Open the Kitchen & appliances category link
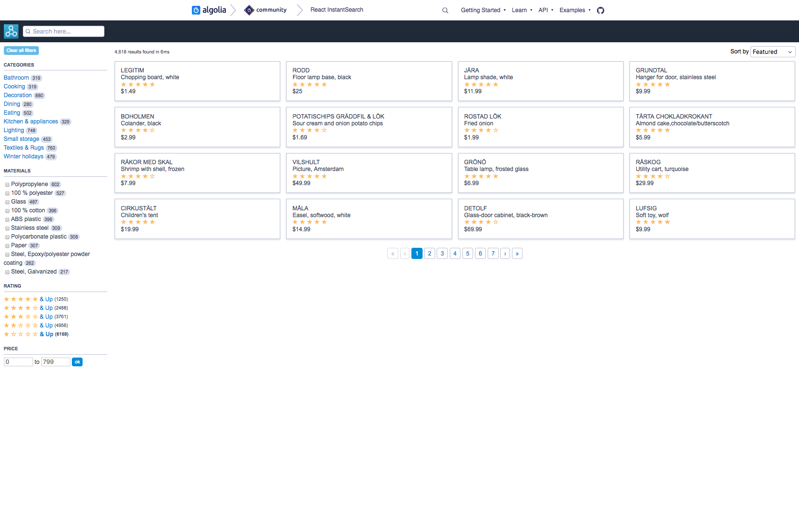This screenshot has width=799, height=532. 31,121
